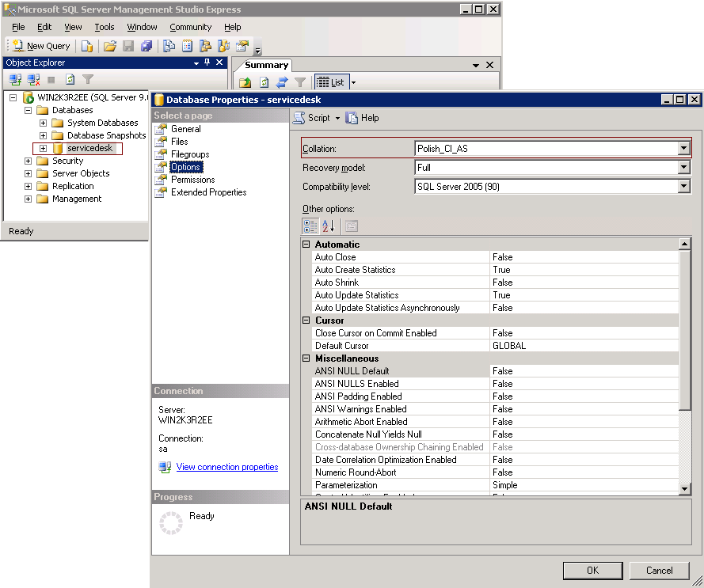The width and height of the screenshot is (704, 588).
Task: Click the Up folder icon in Summary
Action: click(245, 82)
